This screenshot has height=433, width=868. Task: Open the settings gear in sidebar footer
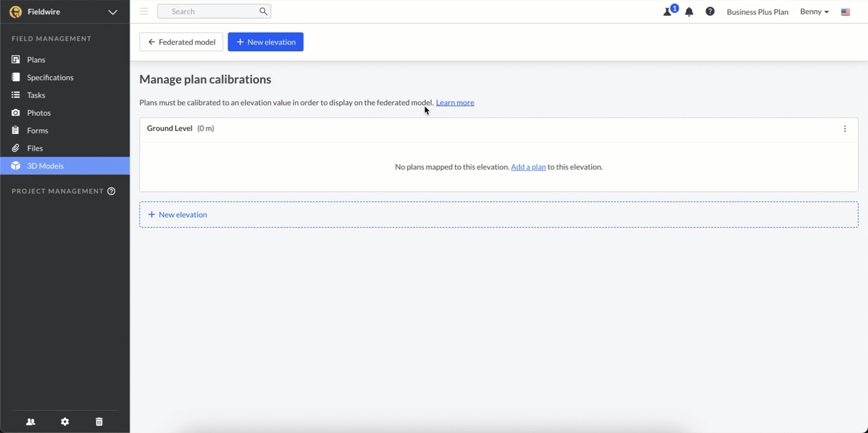[65, 422]
